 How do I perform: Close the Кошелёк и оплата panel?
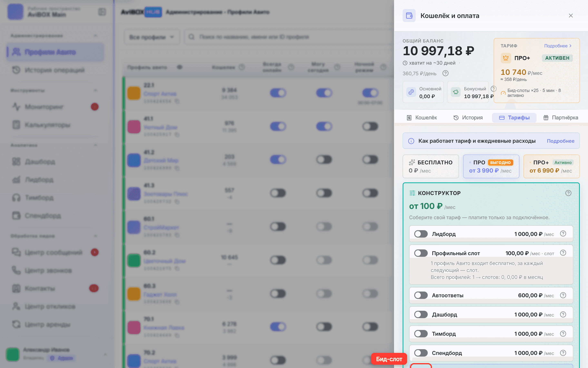571,16
